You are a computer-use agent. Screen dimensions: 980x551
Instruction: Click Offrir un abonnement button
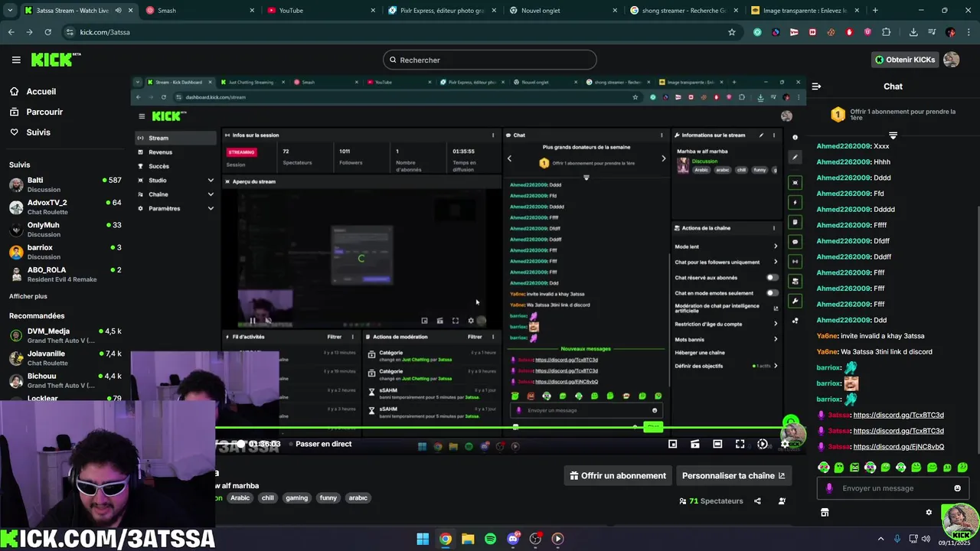coord(618,475)
